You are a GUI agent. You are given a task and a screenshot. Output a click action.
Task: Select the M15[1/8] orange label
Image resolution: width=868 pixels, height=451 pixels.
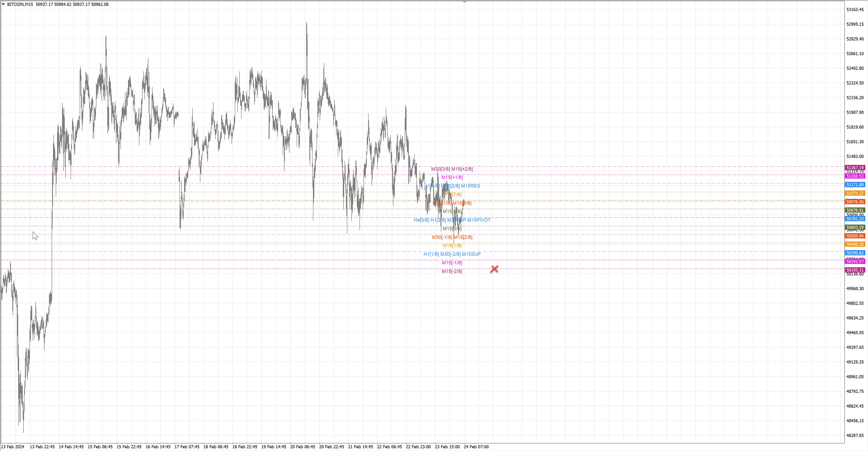click(452, 246)
